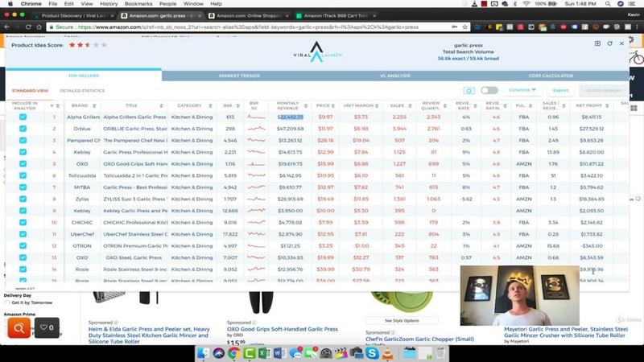
Task: Uncheck Include in Analysis for Orblue row
Action: [x=23, y=129]
